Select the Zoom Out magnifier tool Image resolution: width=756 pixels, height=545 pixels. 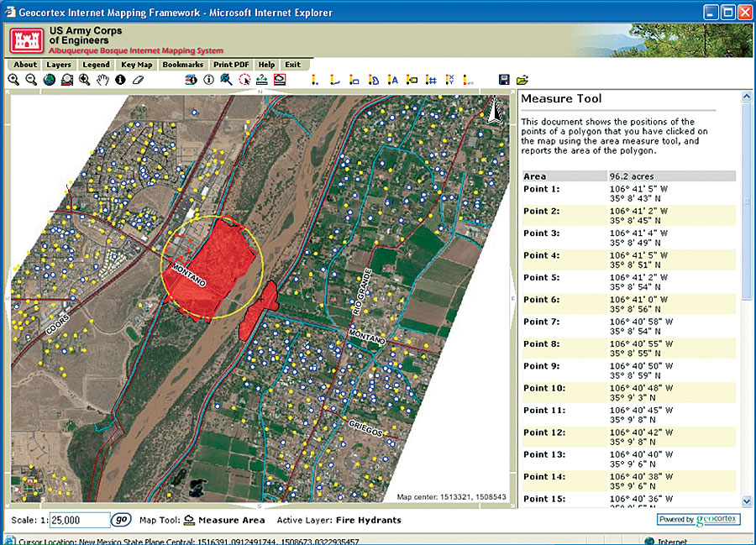pyautogui.click(x=31, y=80)
